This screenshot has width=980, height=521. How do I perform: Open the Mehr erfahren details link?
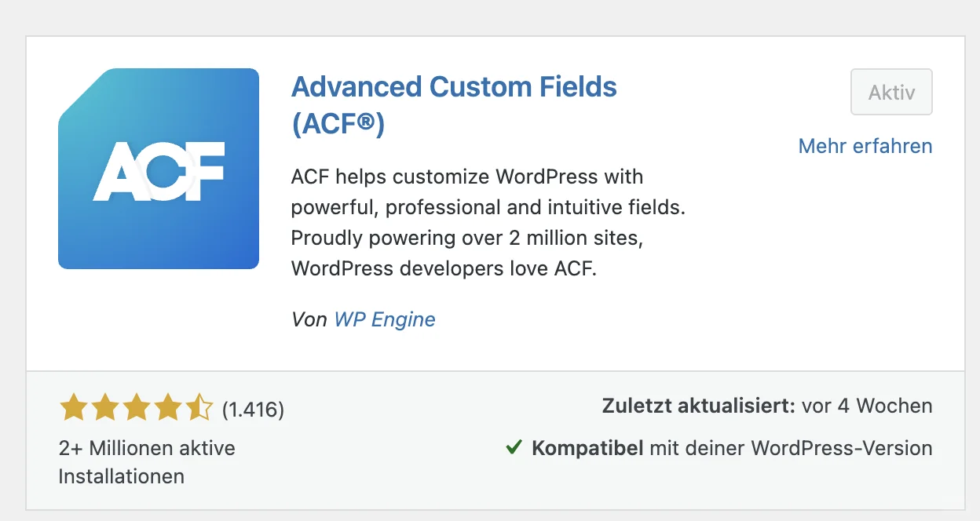(865, 146)
